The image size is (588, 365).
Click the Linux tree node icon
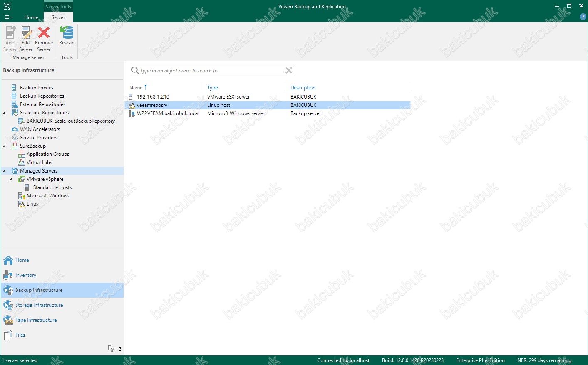point(22,204)
